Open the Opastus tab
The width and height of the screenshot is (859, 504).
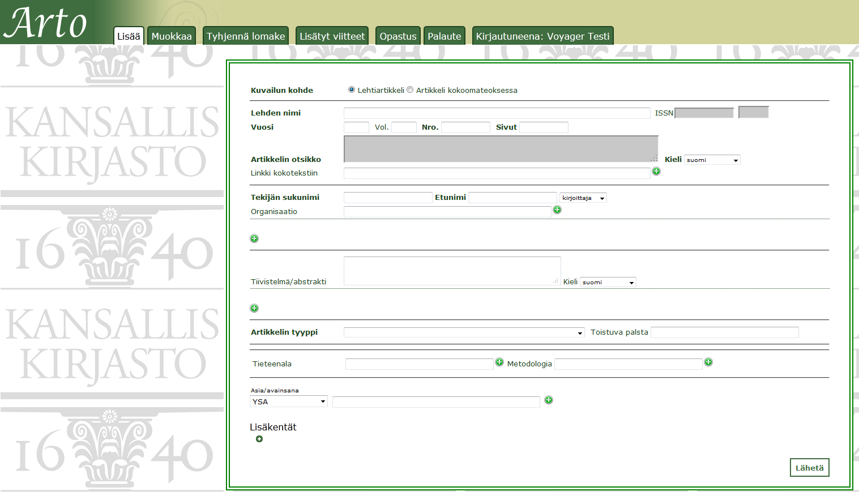[398, 36]
